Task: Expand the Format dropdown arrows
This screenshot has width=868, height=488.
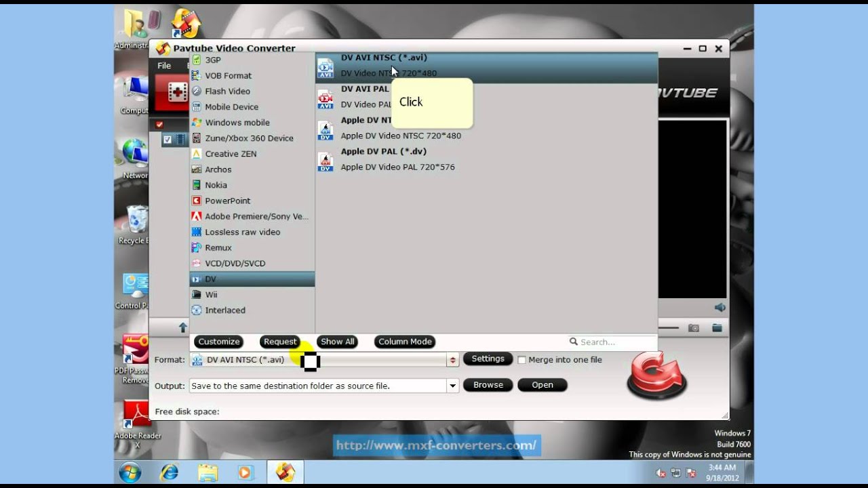Action: pos(453,360)
